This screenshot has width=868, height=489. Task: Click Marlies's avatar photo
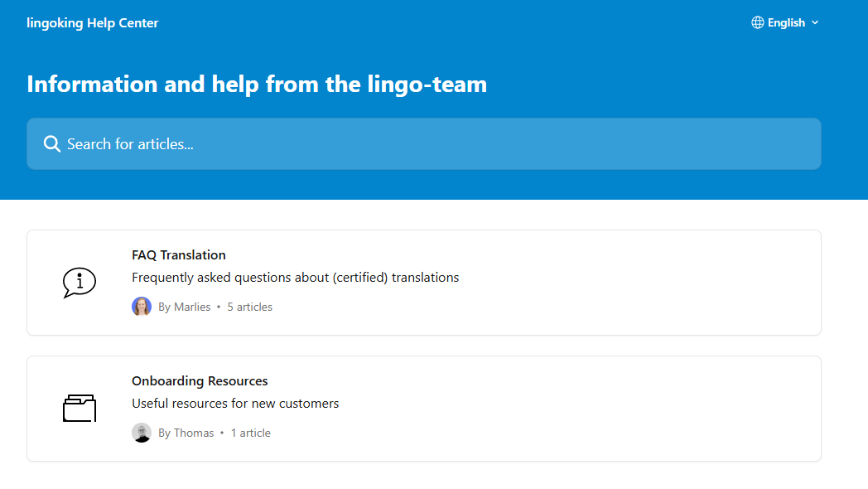click(x=142, y=307)
